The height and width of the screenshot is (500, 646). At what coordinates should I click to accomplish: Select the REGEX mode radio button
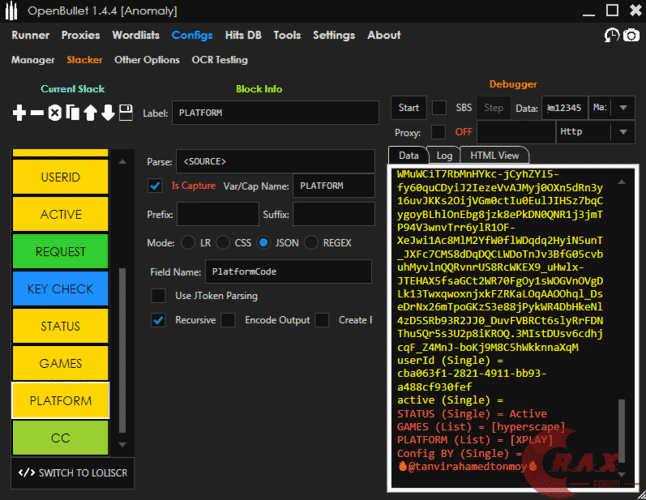point(312,242)
